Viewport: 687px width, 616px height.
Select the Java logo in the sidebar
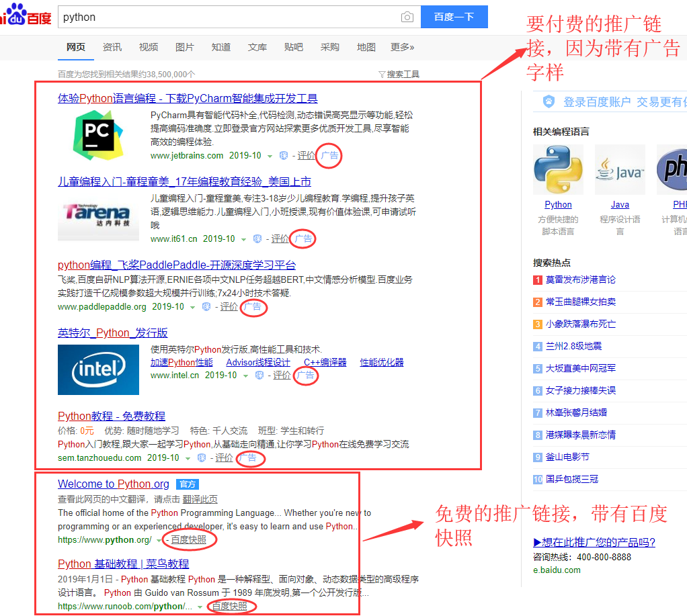(619, 169)
